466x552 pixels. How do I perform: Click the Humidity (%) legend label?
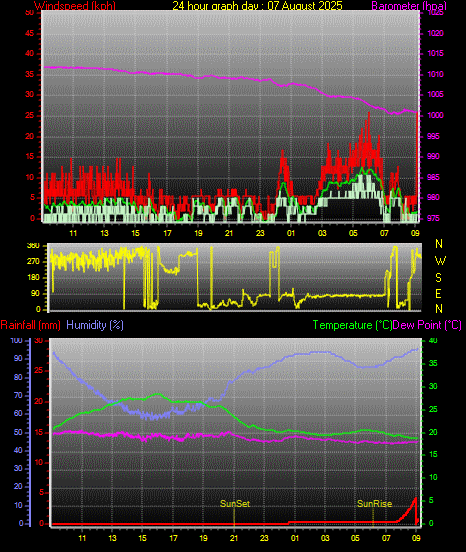tap(95, 325)
